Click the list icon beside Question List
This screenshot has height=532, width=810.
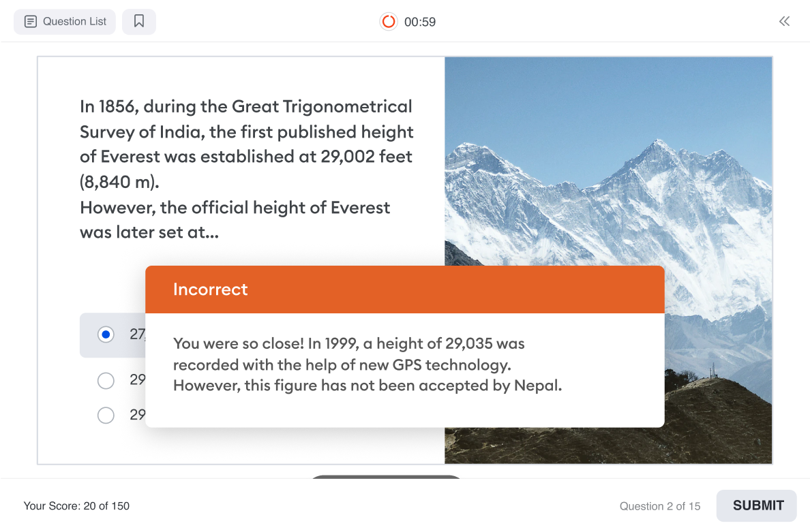30,22
